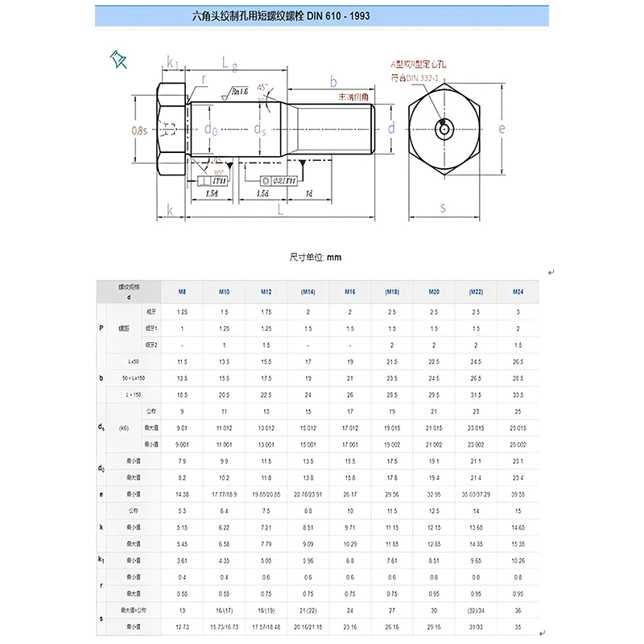Click the M20 column header
Viewport: 644px width, 644px height.
click(x=434, y=291)
